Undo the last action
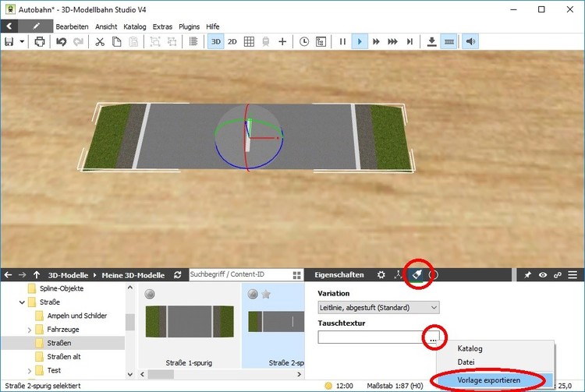This screenshot has width=585, height=392. tap(61, 42)
